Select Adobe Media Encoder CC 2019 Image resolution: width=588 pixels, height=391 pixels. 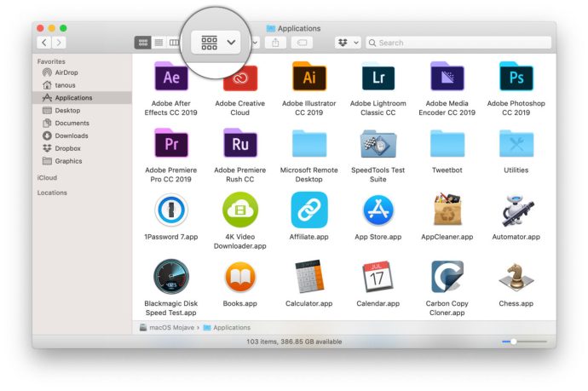pyautogui.click(x=447, y=78)
